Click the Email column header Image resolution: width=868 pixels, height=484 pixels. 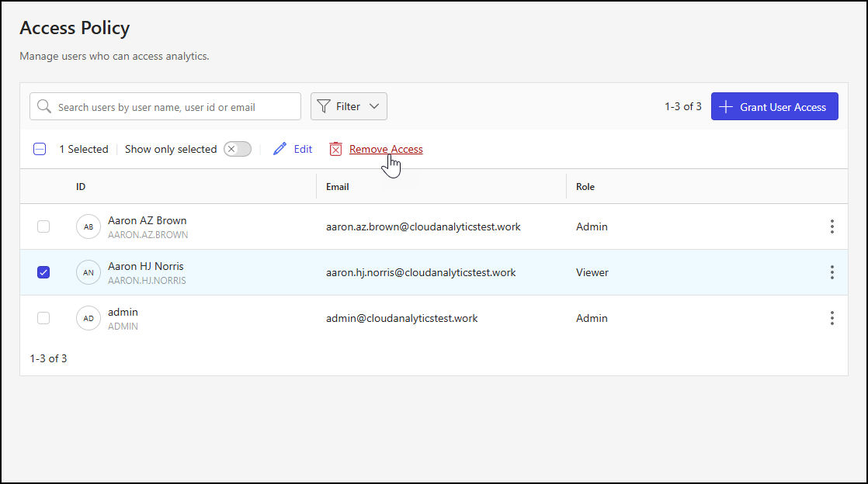tap(337, 186)
